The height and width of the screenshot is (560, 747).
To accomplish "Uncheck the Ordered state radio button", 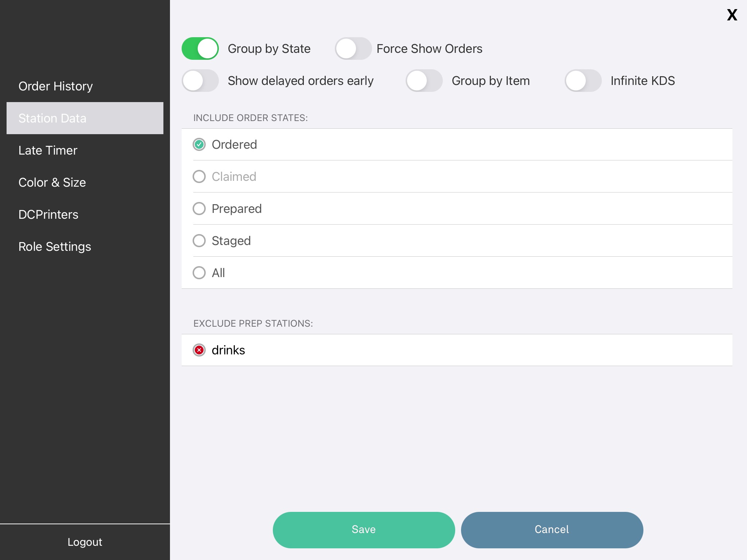I will tap(199, 144).
